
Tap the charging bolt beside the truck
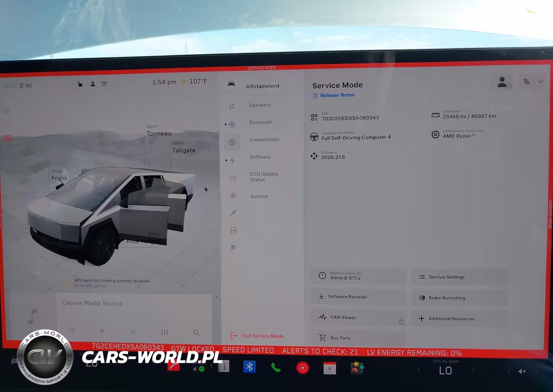(x=206, y=189)
